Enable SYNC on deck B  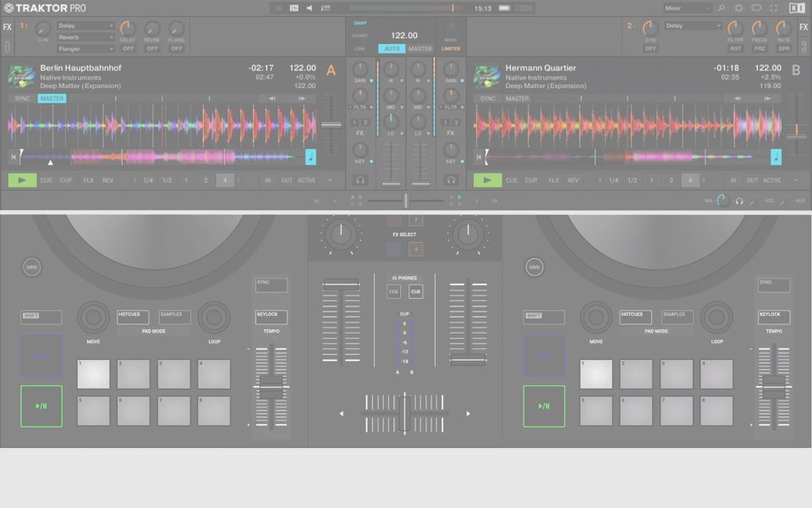(488, 99)
